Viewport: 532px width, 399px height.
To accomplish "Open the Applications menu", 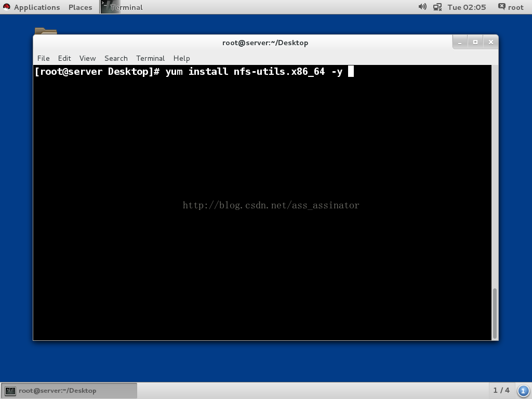I will [37, 7].
